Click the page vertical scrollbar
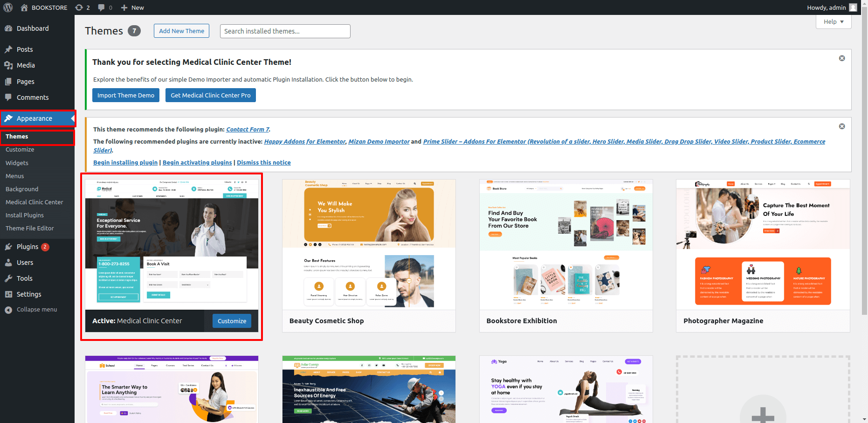The height and width of the screenshot is (423, 868). [864, 187]
